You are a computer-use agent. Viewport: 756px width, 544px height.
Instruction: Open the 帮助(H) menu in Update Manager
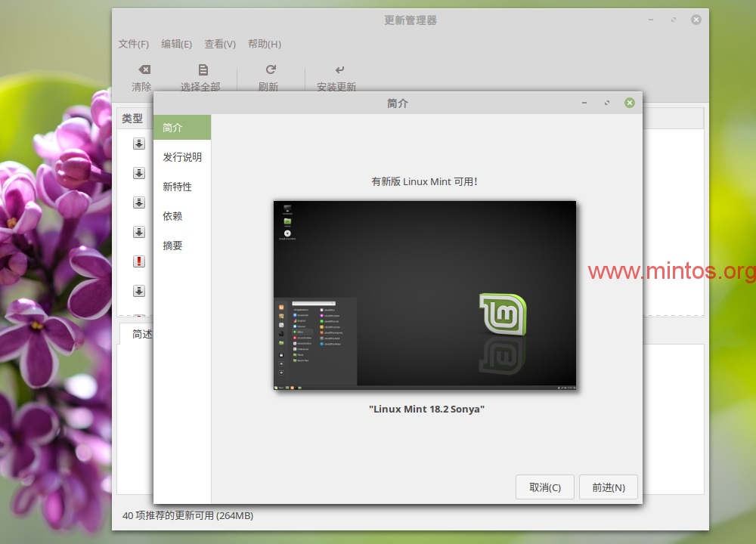[264, 45]
